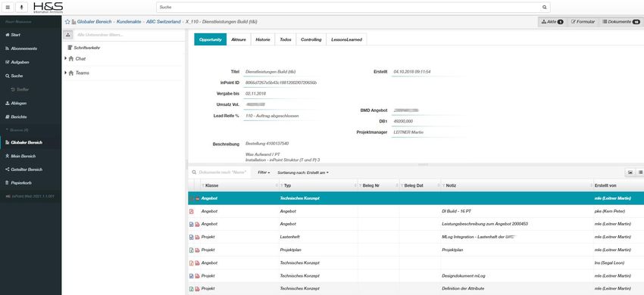Mark the record with the favorite star
This screenshot has width=644, height=295.
[x=67, y=22]
